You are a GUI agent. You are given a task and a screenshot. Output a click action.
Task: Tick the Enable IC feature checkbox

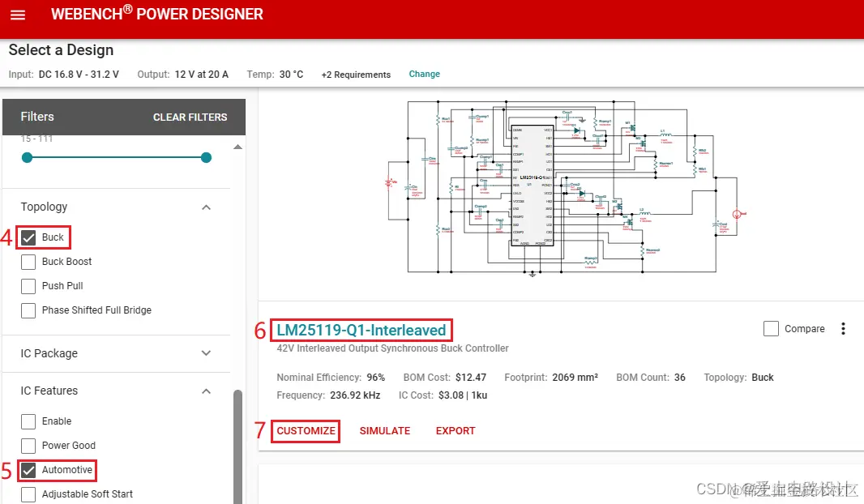click(x=28, y=421)
